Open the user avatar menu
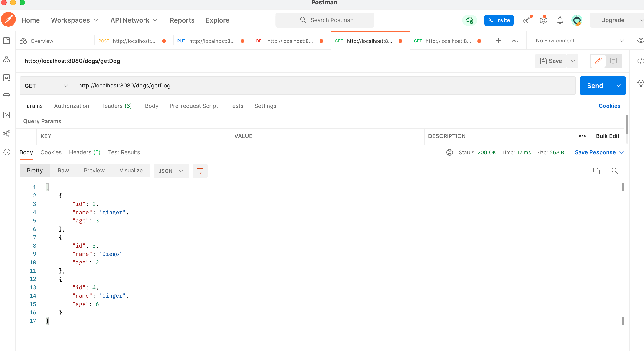This screenshot has height=351, width=644. tap(577, 20)
